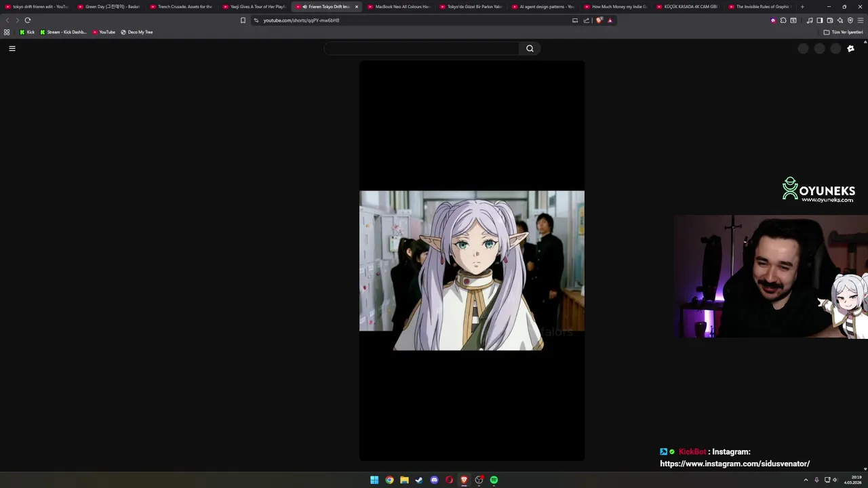This screenshot has height=488, width=868.
Task: Open the Kick bookmark
Action: pos(27,32)
